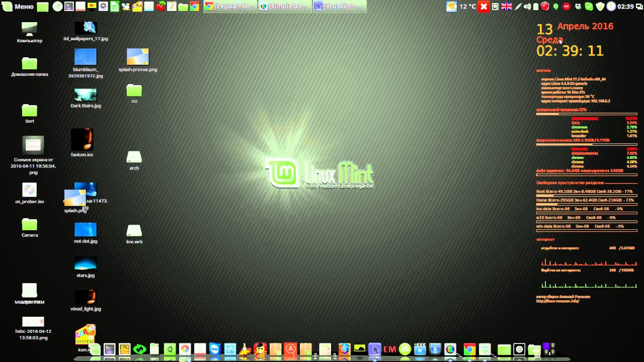Open the clock showing 02:39

(625, 7)
